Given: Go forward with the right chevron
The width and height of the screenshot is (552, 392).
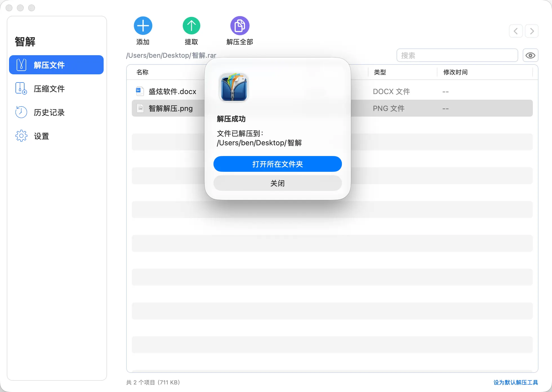Looking at the screenshot, I should (532, 31).
